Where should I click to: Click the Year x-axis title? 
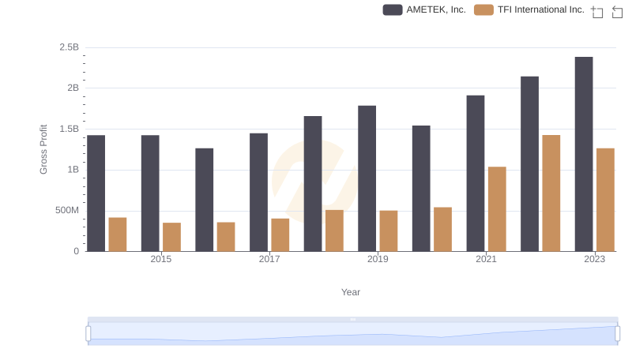point(351,292)
